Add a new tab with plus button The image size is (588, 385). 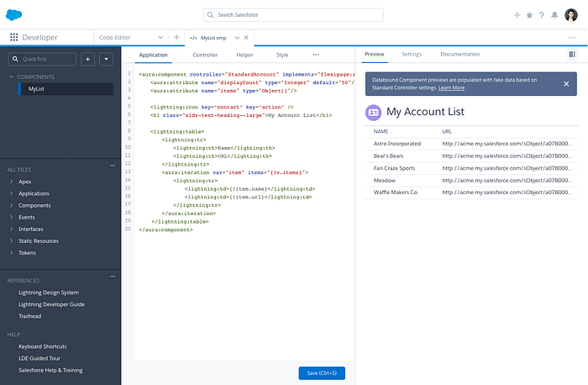pyautogui.click(x=176, y=38)
